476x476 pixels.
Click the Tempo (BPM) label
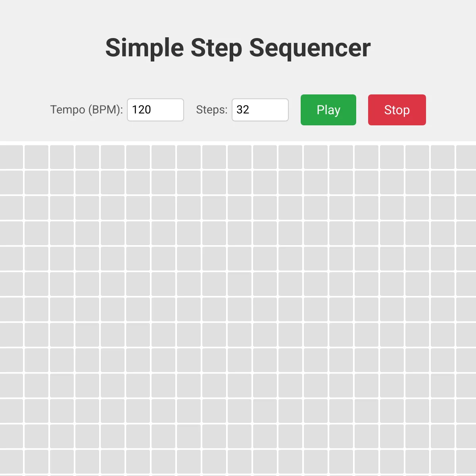click(x=86, y=110)
